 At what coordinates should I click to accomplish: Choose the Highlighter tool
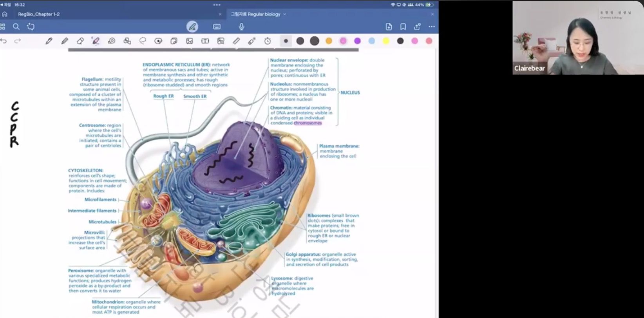click(x=96, y=41)
